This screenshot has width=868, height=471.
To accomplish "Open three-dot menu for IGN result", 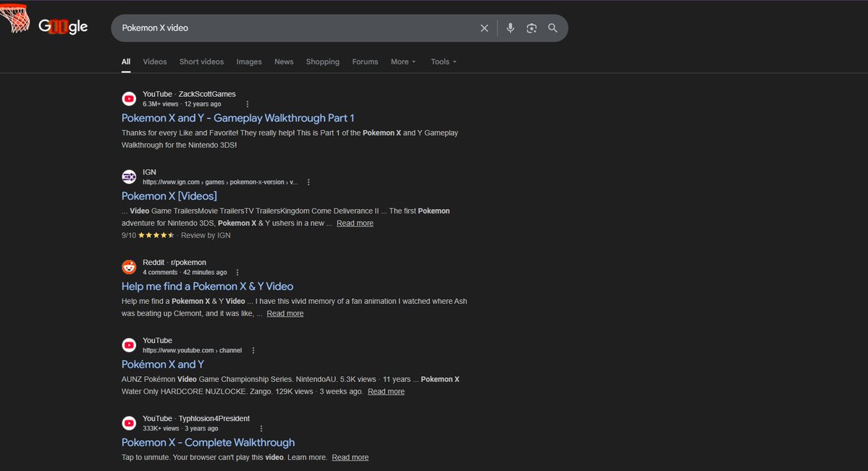I will point(308,182).
